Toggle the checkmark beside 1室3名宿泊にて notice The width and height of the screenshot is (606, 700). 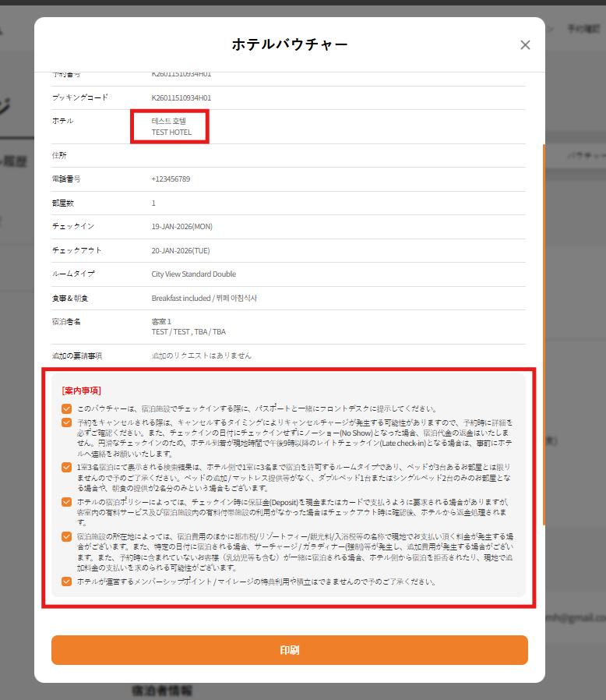[x=66, y=468]
